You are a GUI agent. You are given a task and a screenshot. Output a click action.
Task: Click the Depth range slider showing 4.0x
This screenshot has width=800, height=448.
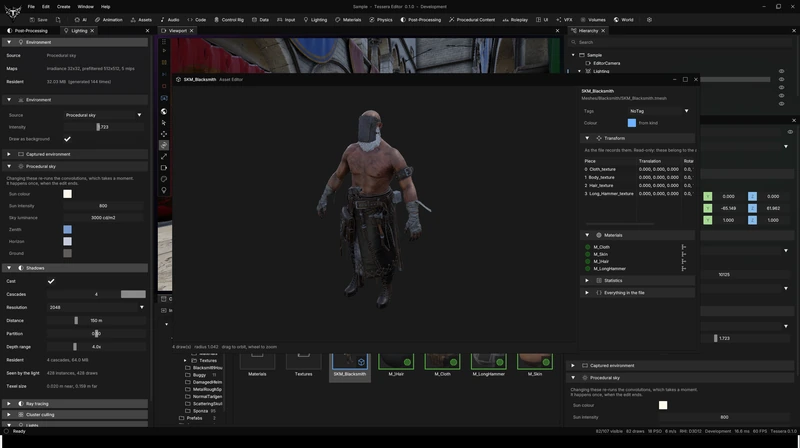[96, 347]
